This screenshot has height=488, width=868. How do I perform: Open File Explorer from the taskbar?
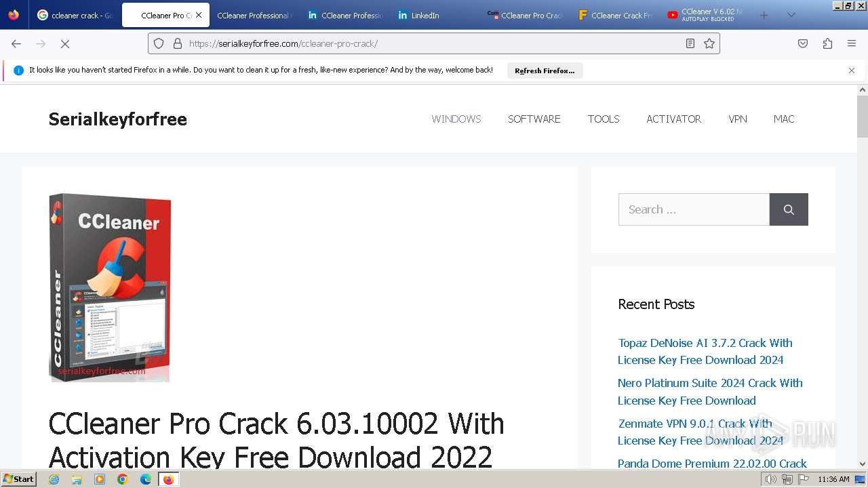click(x=77, y=479)
